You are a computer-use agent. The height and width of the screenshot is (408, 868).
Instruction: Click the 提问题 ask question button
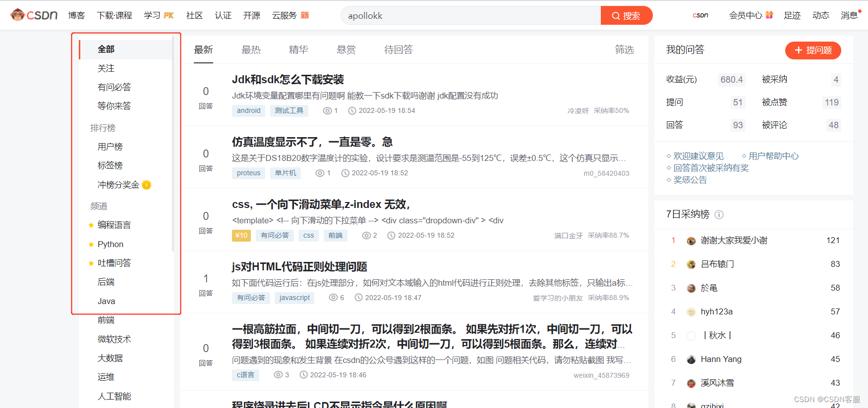tap(813, 50)
